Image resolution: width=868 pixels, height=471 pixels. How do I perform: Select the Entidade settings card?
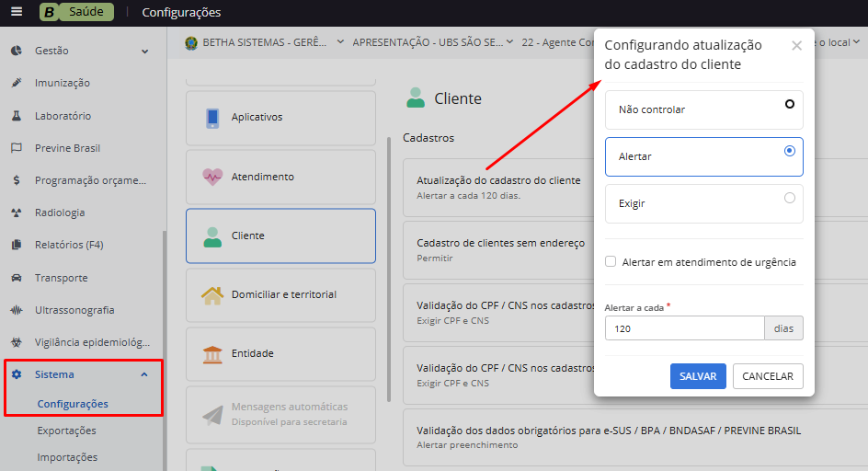(280, 354)
